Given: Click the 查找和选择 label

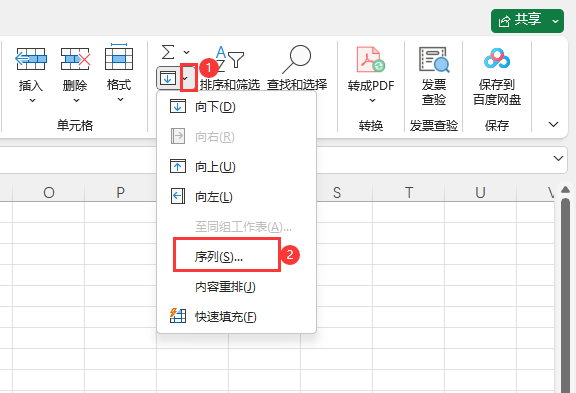Looking at the screenshot, I should (x=297, y=85).
